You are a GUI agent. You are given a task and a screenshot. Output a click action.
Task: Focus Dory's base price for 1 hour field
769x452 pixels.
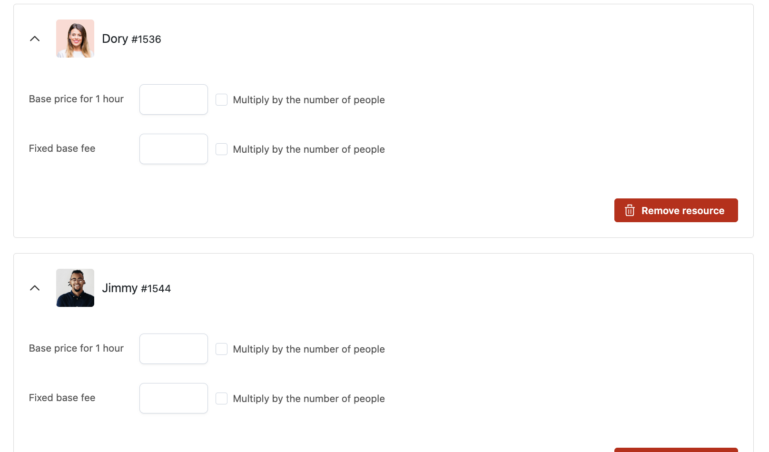[x=173, y=99]
